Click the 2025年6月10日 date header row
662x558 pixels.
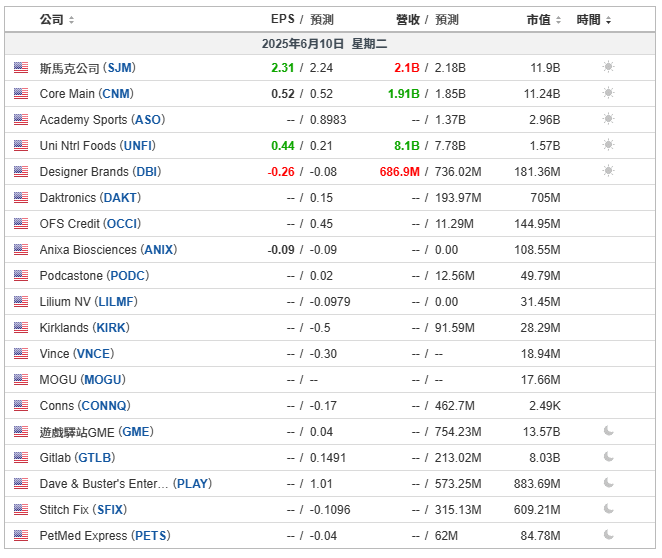330,43
